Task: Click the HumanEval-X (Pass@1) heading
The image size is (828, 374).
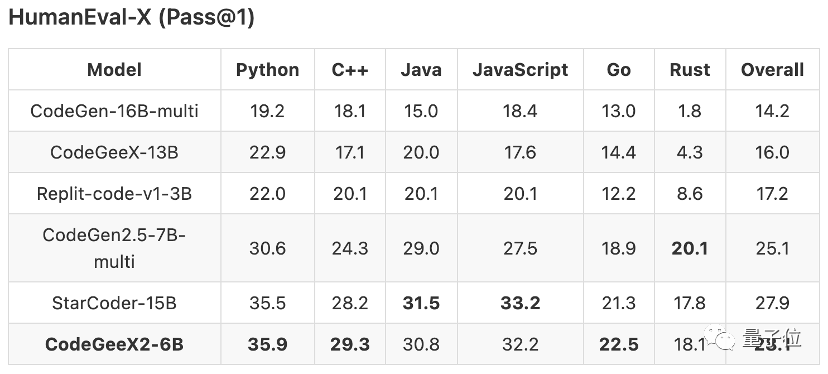Action: (131, 18)
